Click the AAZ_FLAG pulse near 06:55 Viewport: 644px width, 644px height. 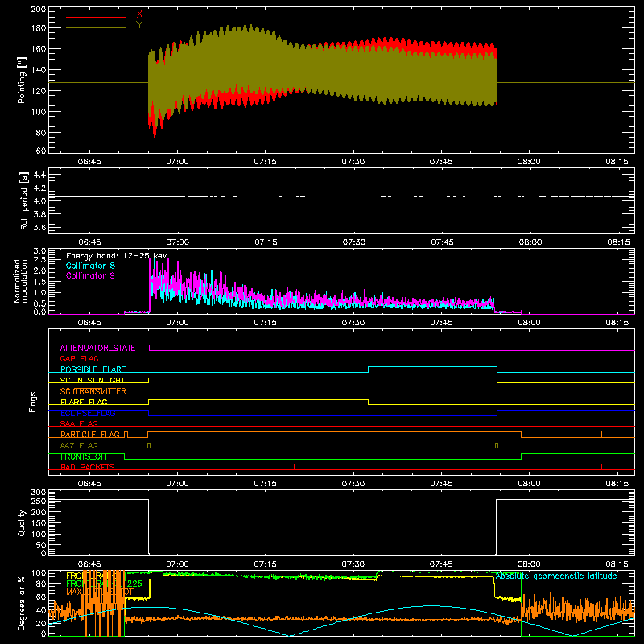[x=149, y=446]
